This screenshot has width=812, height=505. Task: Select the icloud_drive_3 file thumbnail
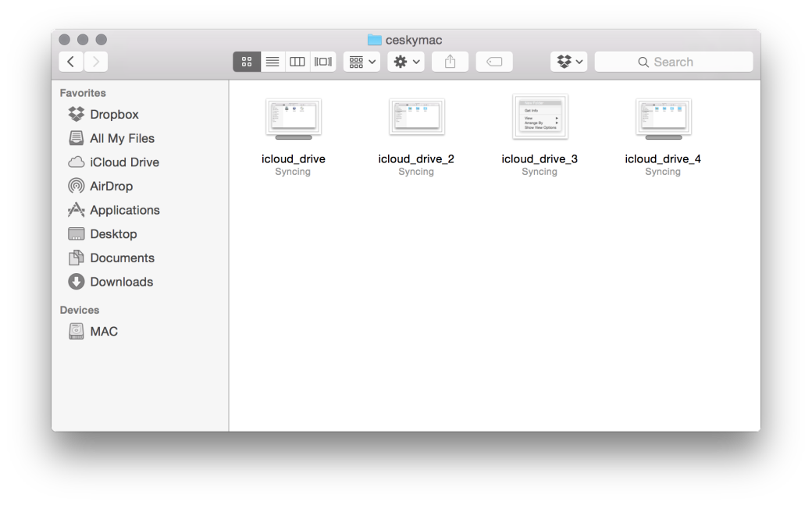pos(540,117)
